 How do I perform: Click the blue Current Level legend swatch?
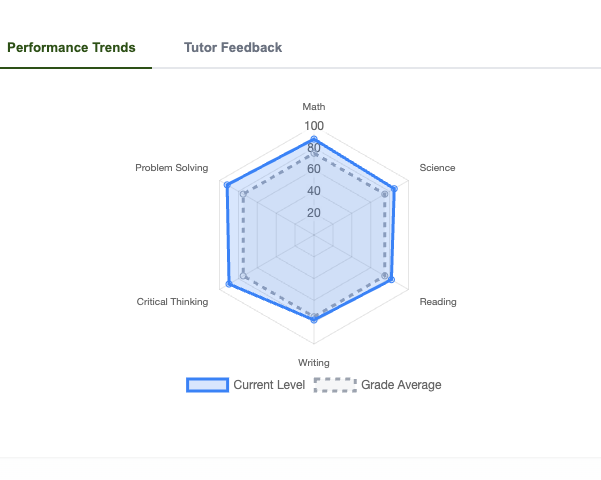(207, 385)
